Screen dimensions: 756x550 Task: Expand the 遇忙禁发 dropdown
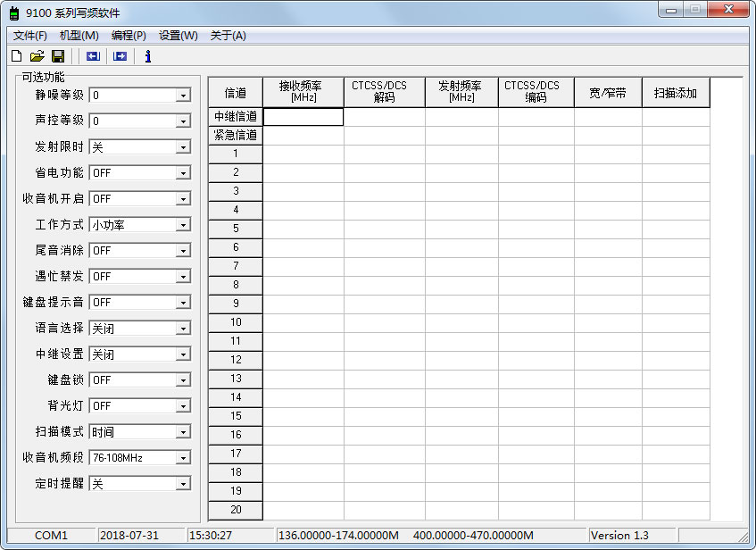coord(183,277)
